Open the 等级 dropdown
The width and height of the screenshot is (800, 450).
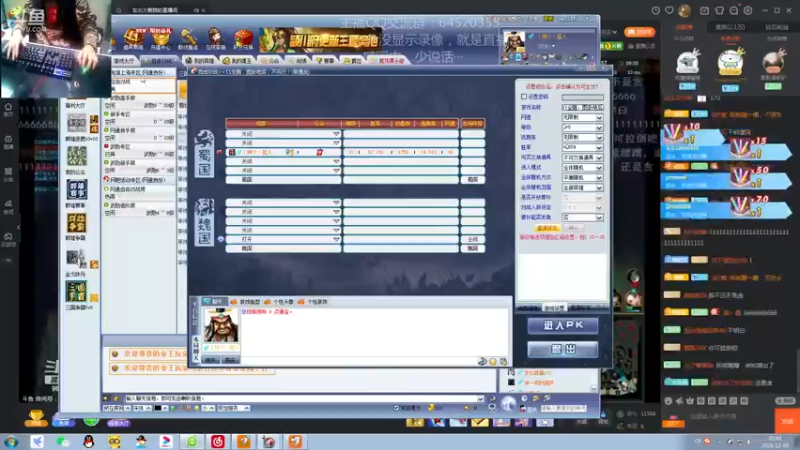pos(583,127)
